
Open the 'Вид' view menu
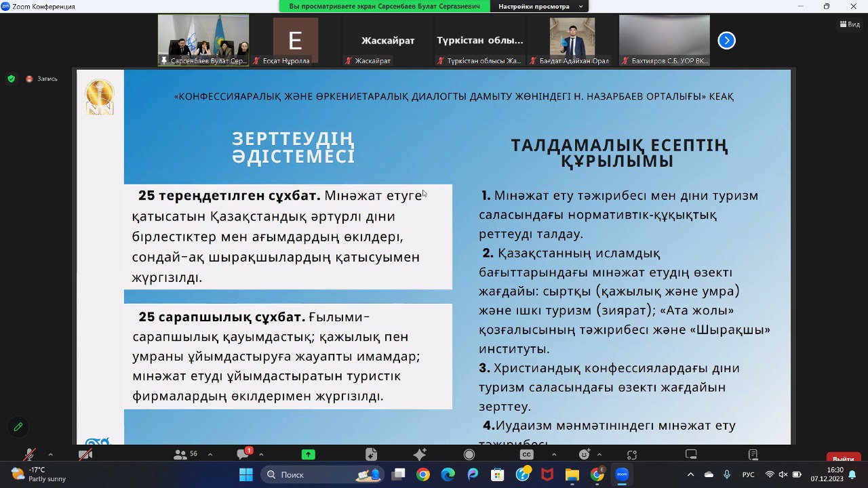tap(849, 24)
